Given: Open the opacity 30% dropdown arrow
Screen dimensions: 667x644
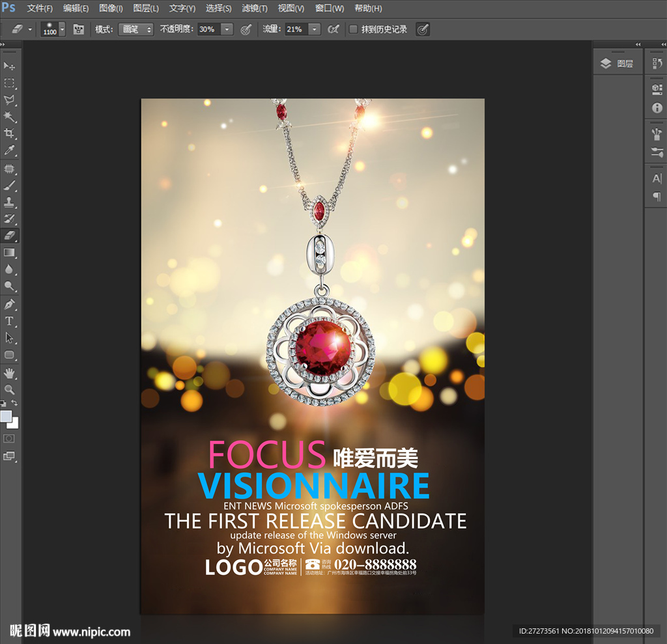Looking at the screenshot, I should coord(227,29).
